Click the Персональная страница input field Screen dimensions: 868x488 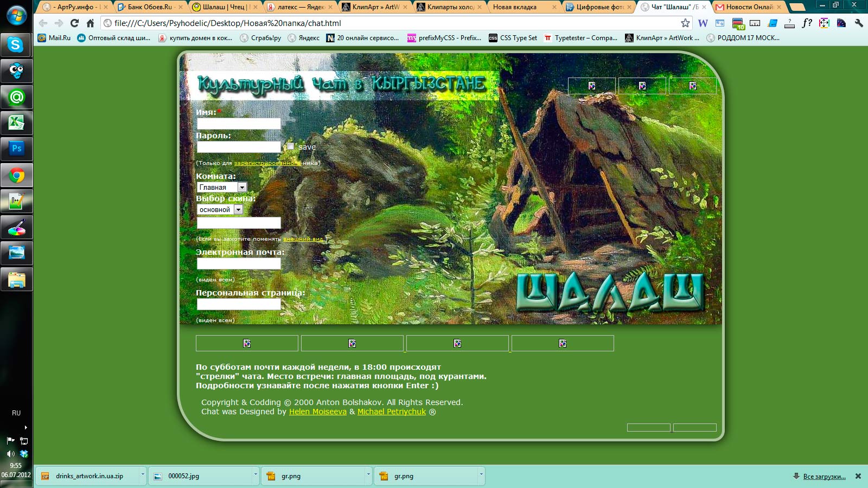239,304
